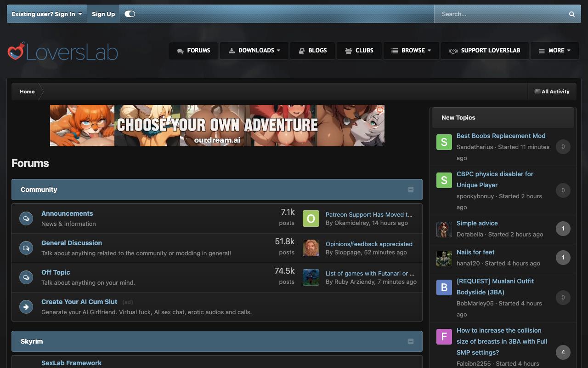This screenshot has width=588, height=368.
Task: Click the Sign Up button
Action: [x=103, y=14]
